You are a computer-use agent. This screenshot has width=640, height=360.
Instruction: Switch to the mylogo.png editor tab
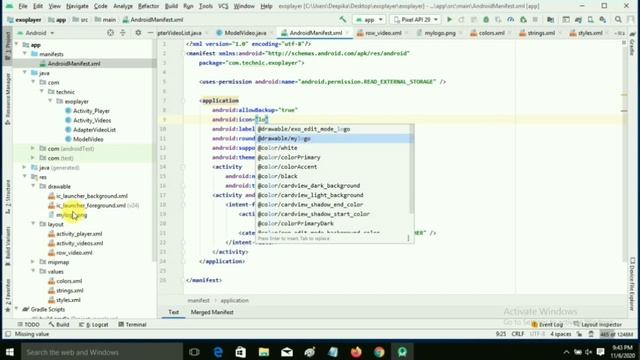pyautogui.click(x=440, y=33)
